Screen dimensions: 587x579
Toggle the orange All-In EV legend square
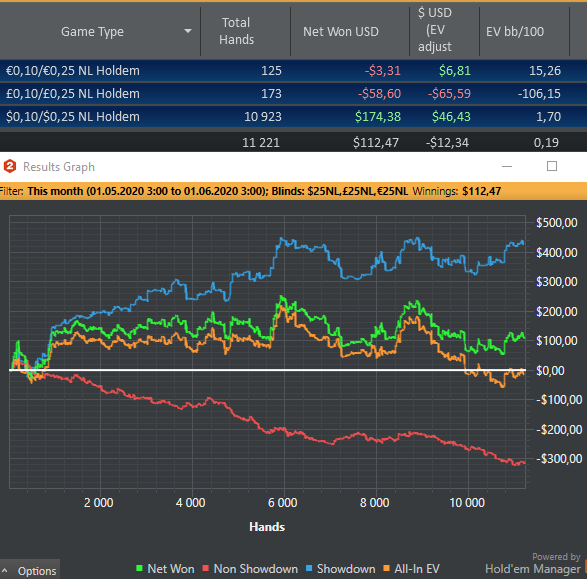tap(386, 568)
